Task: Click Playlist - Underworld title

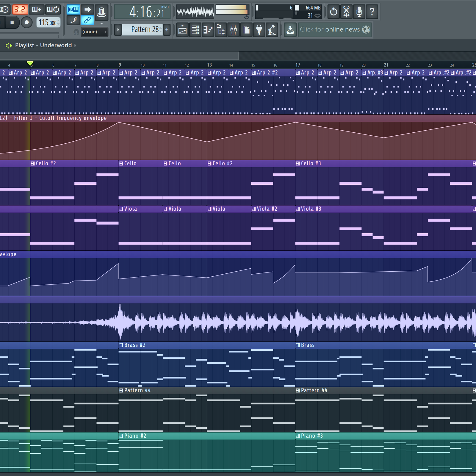Action: 43,45
